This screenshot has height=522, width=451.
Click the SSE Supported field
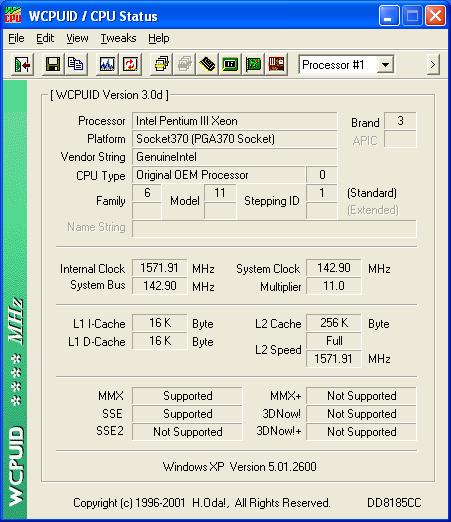[x=187, y=414]
